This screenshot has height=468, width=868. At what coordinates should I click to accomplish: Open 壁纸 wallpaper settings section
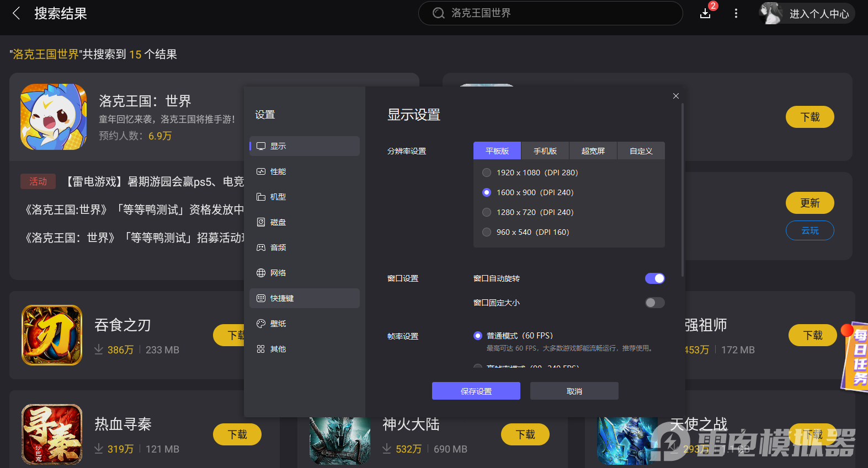(305, 324)
